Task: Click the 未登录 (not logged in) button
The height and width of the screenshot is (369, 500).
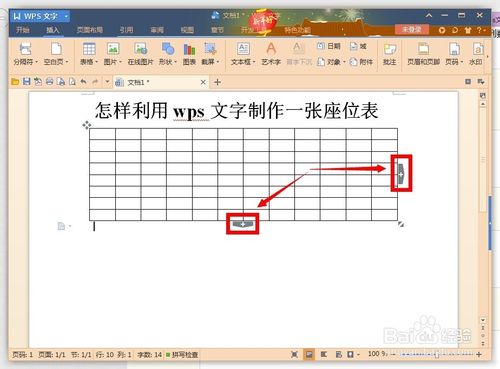Action: click(412, 29)
